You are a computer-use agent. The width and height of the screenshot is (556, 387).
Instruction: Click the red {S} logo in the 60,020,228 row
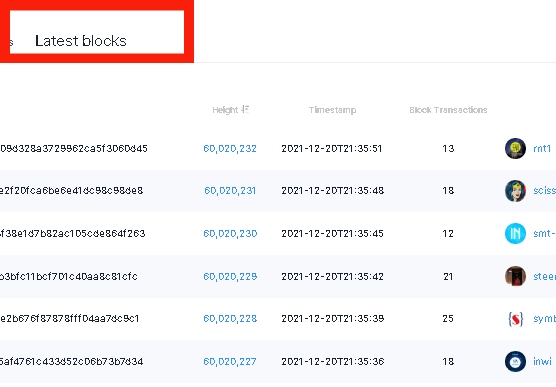pyautogui.click(x=516, y=319)
